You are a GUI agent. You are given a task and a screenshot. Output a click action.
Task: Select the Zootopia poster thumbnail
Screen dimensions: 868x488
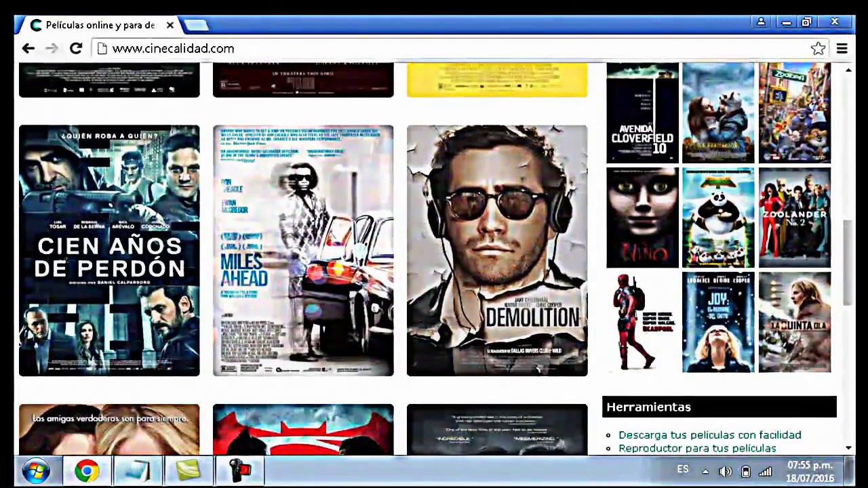point(795,113)
